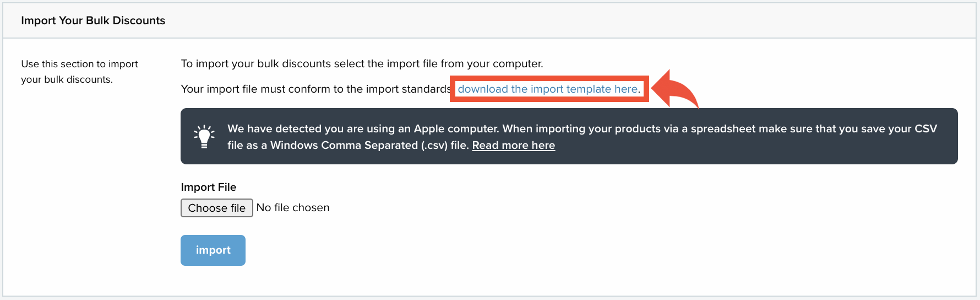Open the download the import template link
The width and height of the screenshot is (980, 300).
pos(548,89)
